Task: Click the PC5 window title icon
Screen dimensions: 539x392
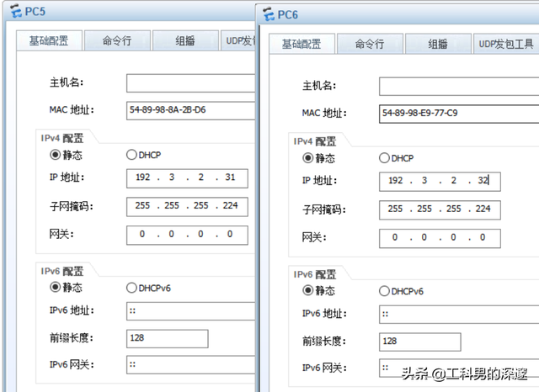Action: click(16, 11)
